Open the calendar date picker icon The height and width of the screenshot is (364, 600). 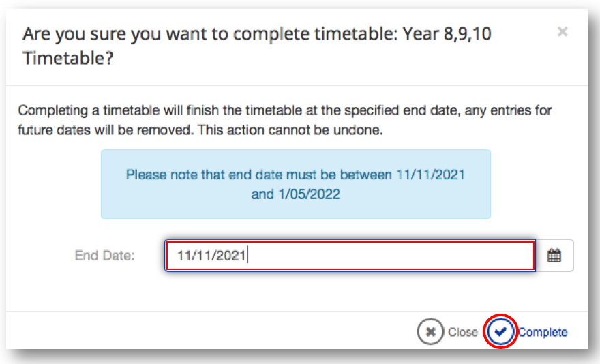554,256
